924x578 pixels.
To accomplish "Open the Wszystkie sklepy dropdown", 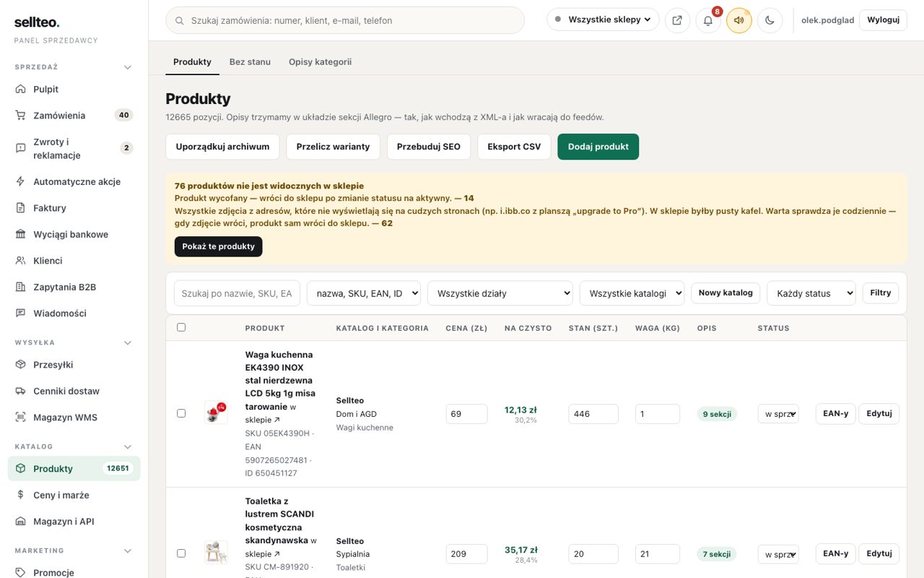I will click(603, 20).
